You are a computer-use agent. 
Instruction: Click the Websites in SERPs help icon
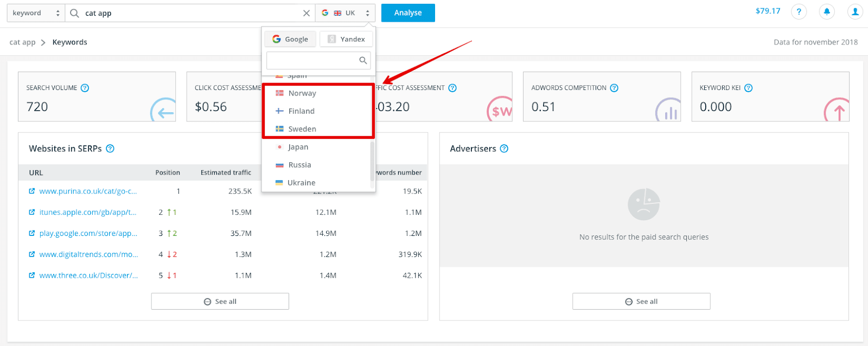pos(110,149)
